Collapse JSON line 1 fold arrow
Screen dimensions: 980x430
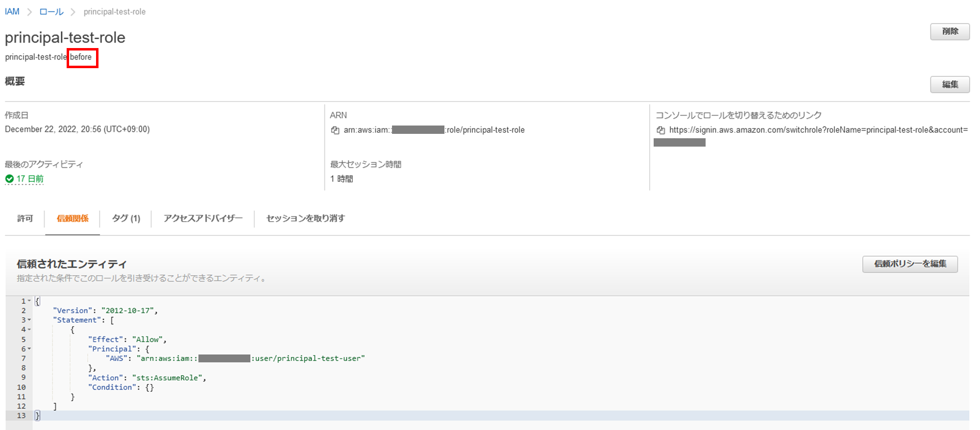[x=29, y=301]
